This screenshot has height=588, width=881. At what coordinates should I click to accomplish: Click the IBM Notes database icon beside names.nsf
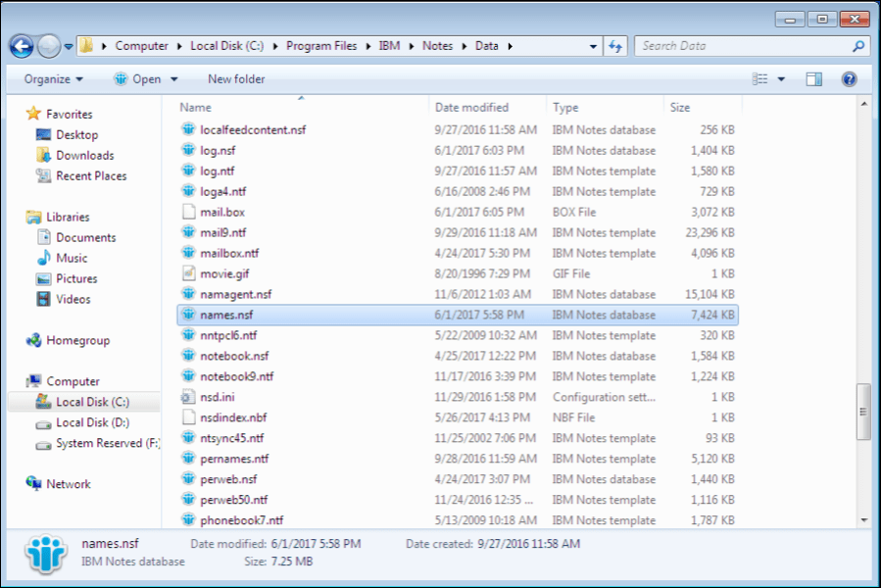[x=187, y=315]
